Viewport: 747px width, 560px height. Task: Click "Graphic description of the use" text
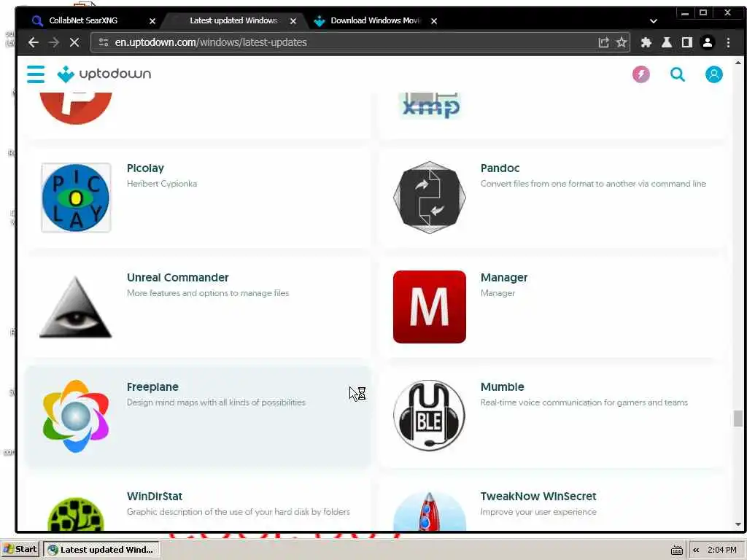click(x=239, y=512)
